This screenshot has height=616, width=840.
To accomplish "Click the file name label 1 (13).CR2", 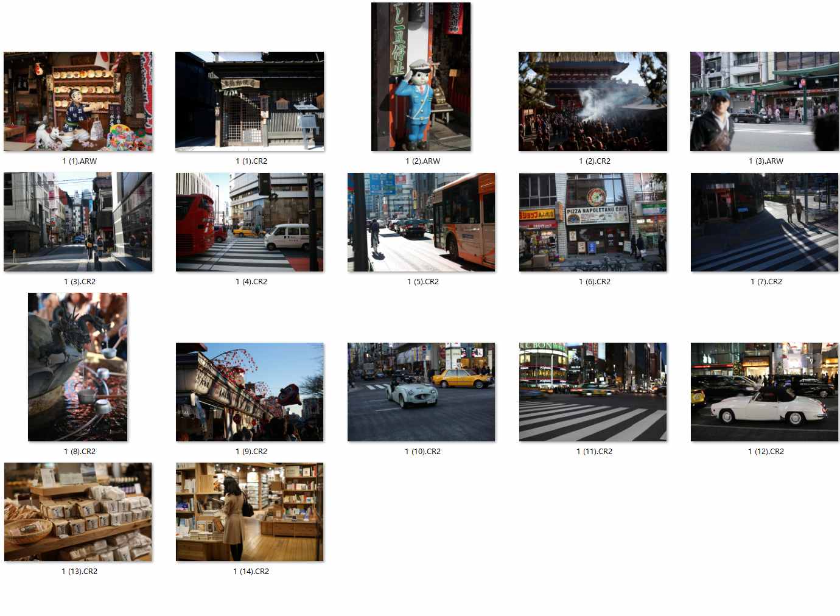I will pyautogui.click(x=80, y=572).
